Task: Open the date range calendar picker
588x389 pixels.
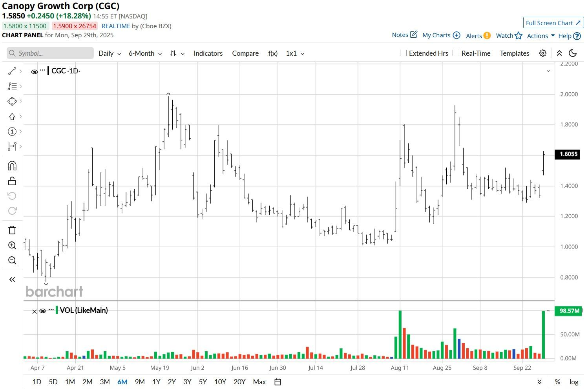Action: click(278, 382)
